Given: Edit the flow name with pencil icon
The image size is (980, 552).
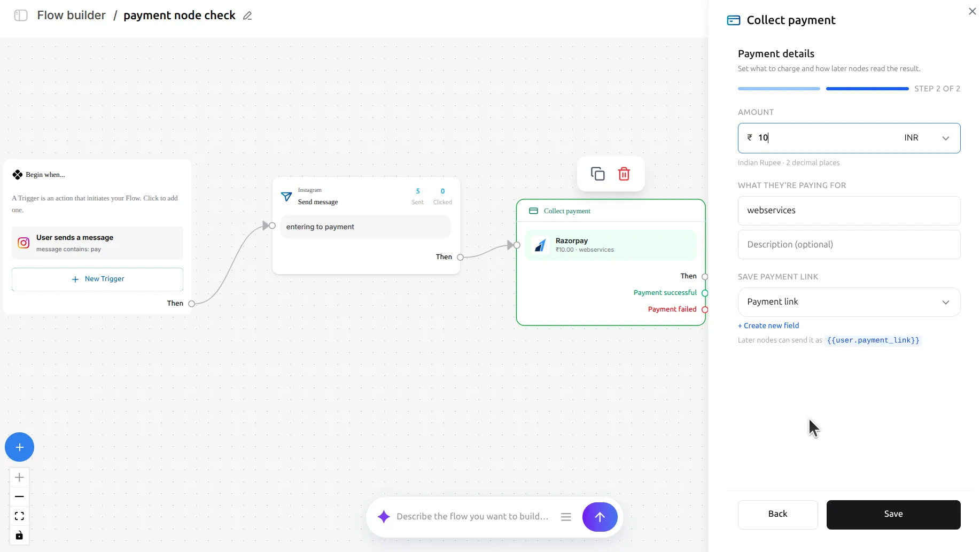Looking at the screenshot, I should [x=247, y=15].
